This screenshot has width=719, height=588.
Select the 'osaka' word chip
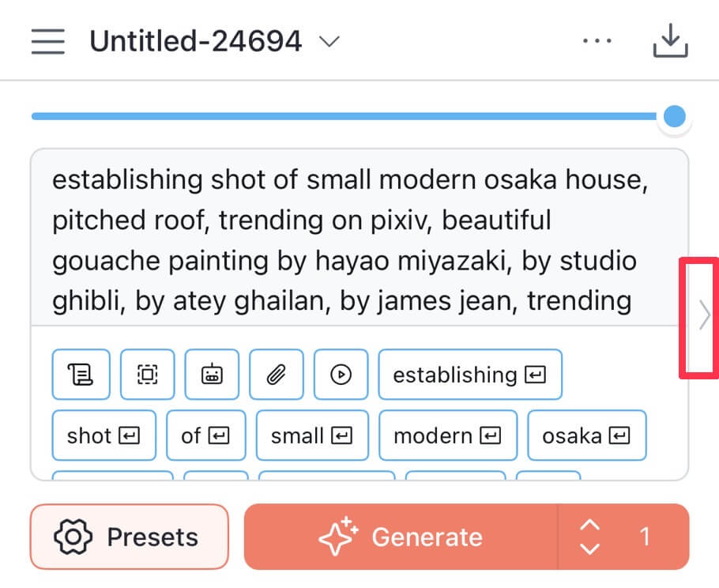pyautogui.click(x=587, y=435)
